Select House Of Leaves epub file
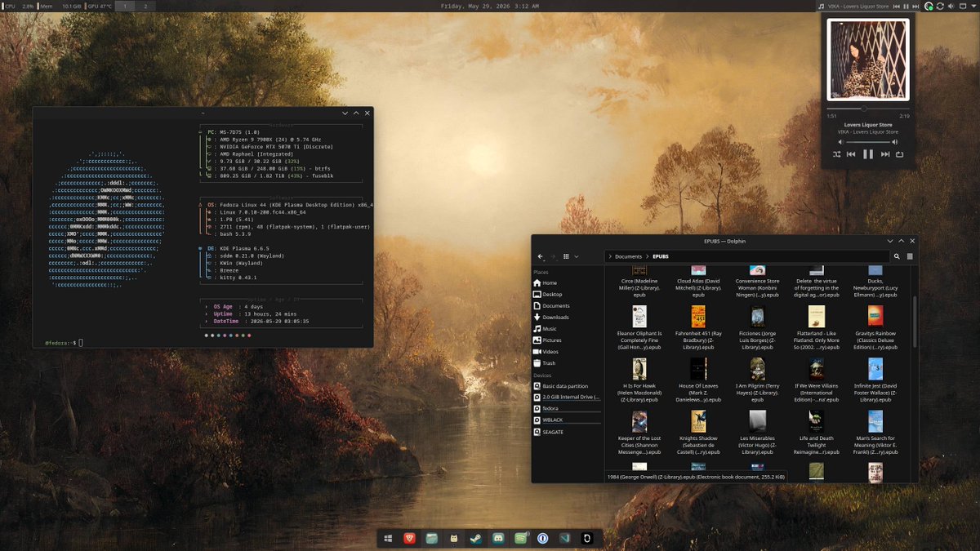The image size is (980, 551). (698, 380)
